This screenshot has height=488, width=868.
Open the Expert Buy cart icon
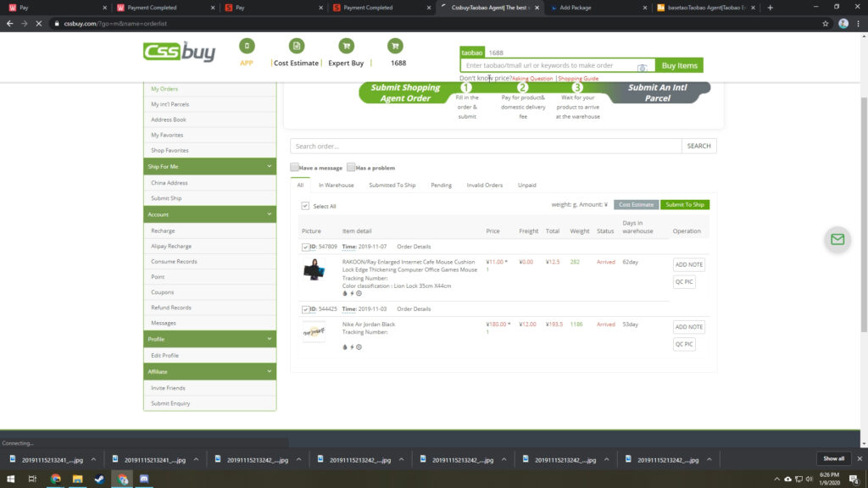point(346,46)
